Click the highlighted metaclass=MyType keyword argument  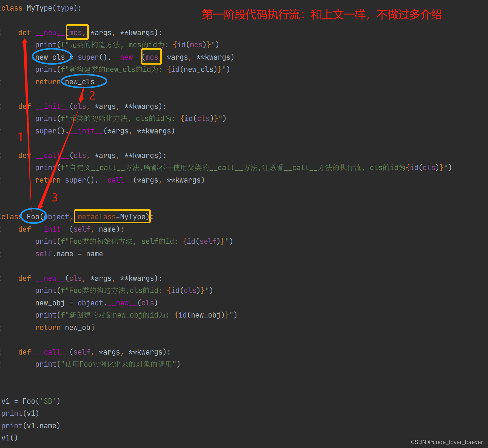[112, 217]
